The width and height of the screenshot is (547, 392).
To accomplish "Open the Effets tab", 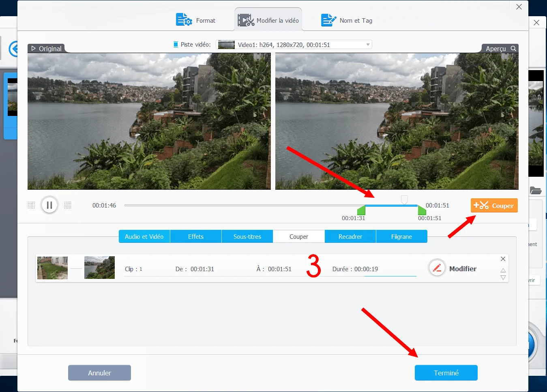I will [x=196, y=236].
